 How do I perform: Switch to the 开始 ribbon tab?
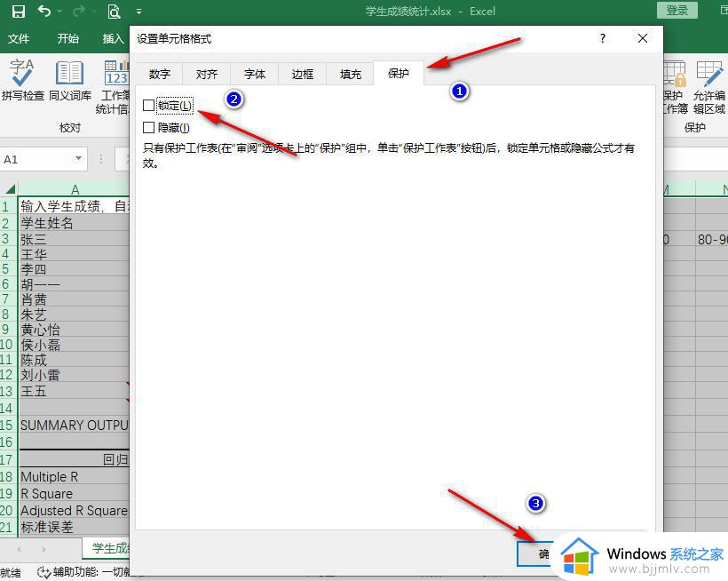[x=67, y=38]
